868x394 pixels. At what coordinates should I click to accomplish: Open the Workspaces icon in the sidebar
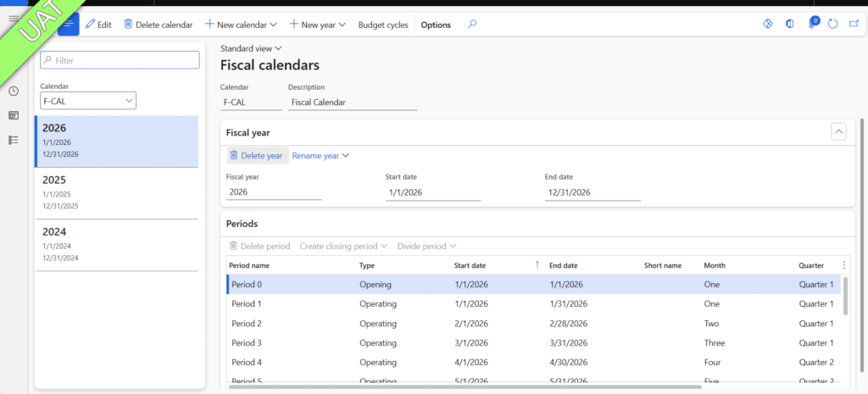(x=14, y=115)
